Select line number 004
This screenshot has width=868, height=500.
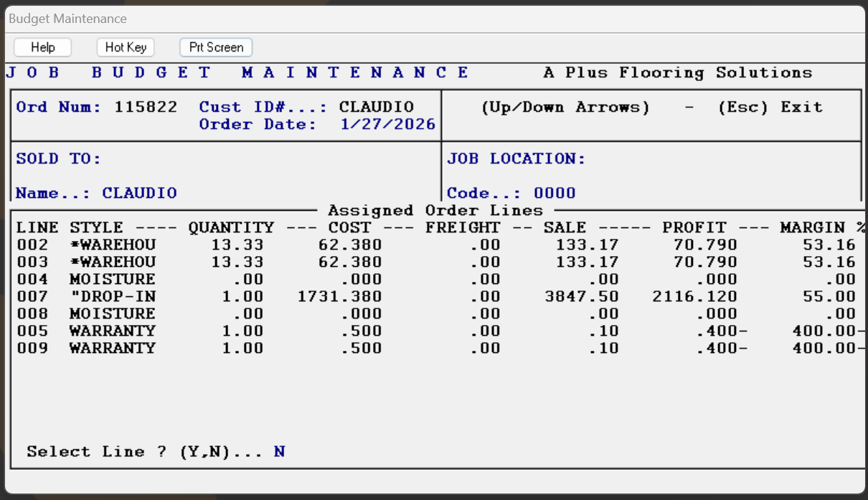pyautogui.click(x=33, y=279)
